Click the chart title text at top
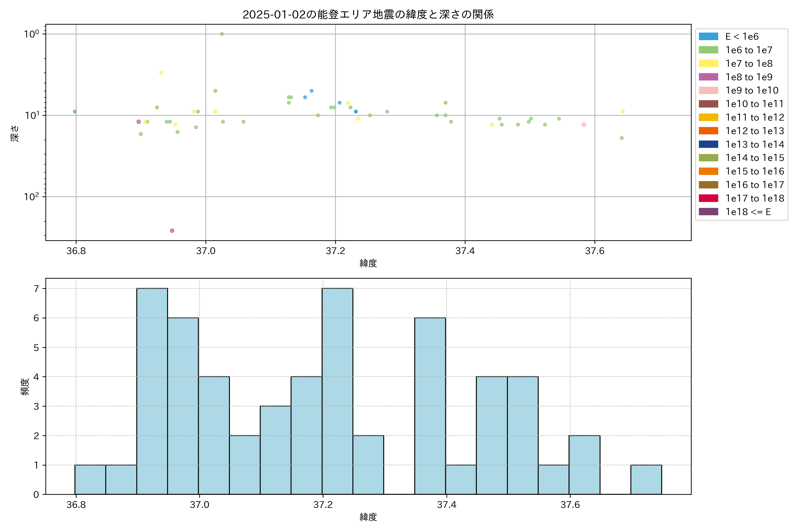Screen dimensions: 798x532 [x=368, y=15]
